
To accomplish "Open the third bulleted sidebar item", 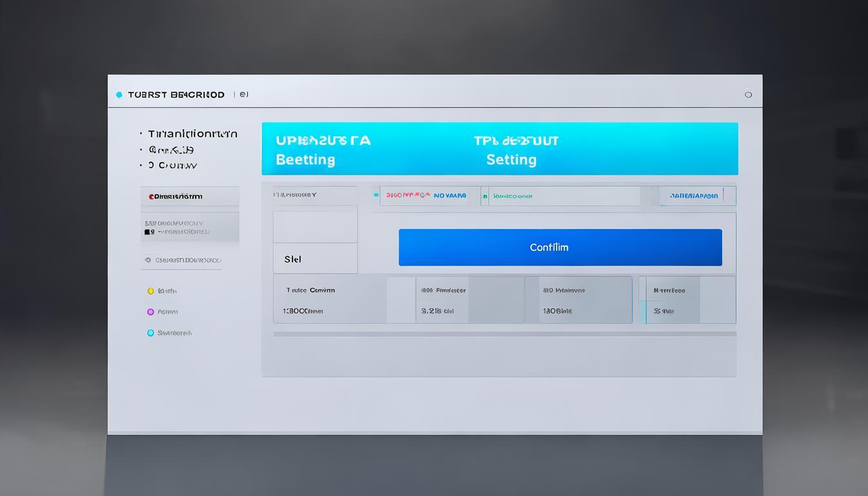I will [172, 165].
